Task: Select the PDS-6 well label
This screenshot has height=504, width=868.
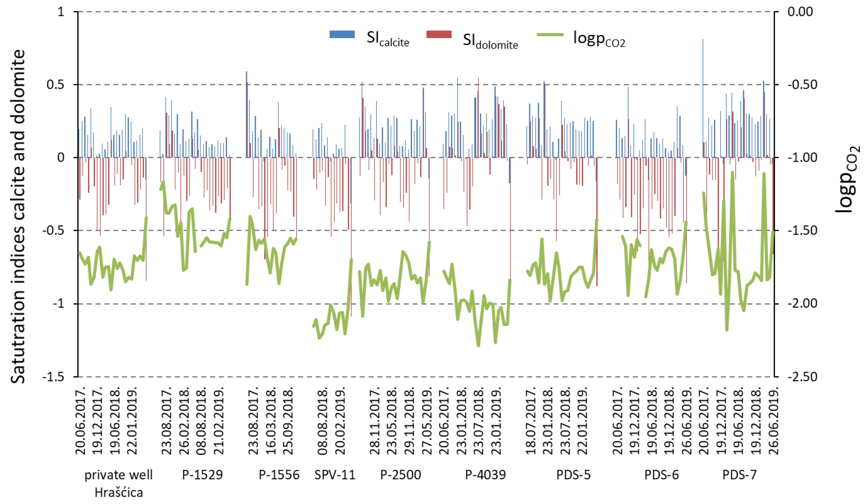Action: [x=661, y=475]
